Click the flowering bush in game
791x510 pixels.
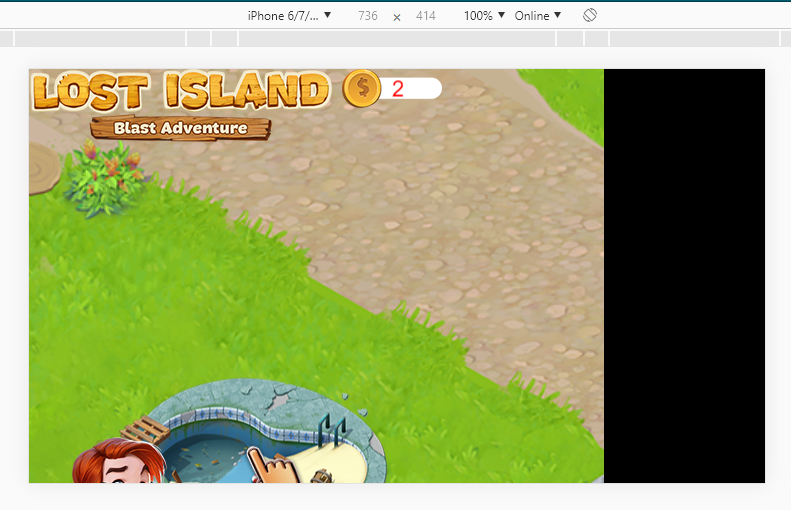(x=105, y=178)
